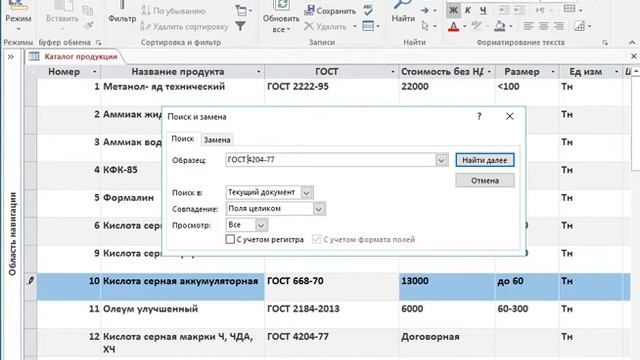Expand the Образец search history dropdown
This screenshot has width=640, height=360.
(x=441, y=160)
